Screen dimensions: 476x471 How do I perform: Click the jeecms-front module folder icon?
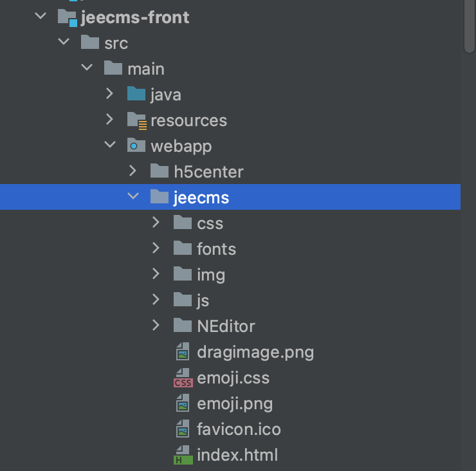(x=67, y=17)
